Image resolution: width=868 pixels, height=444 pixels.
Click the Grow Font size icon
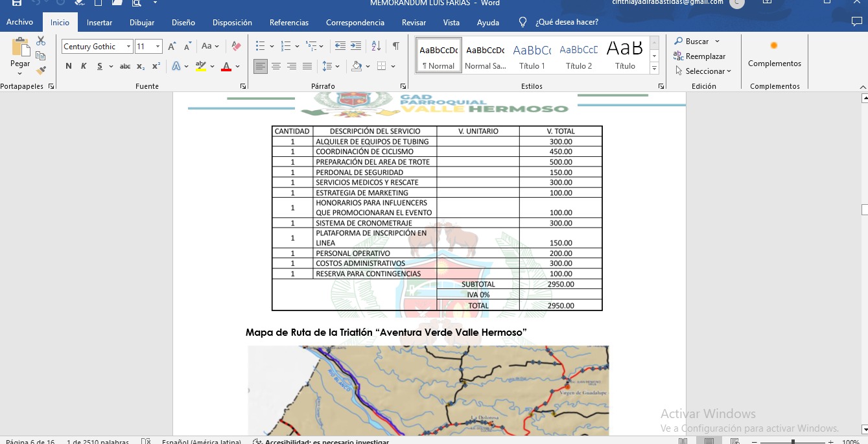click(x=172, y=46)
